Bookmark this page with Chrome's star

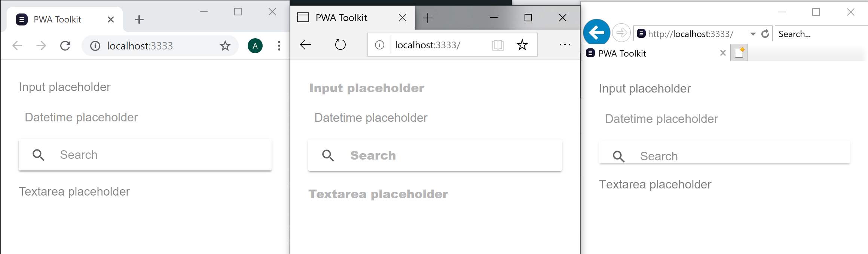[x=225, y=46]
